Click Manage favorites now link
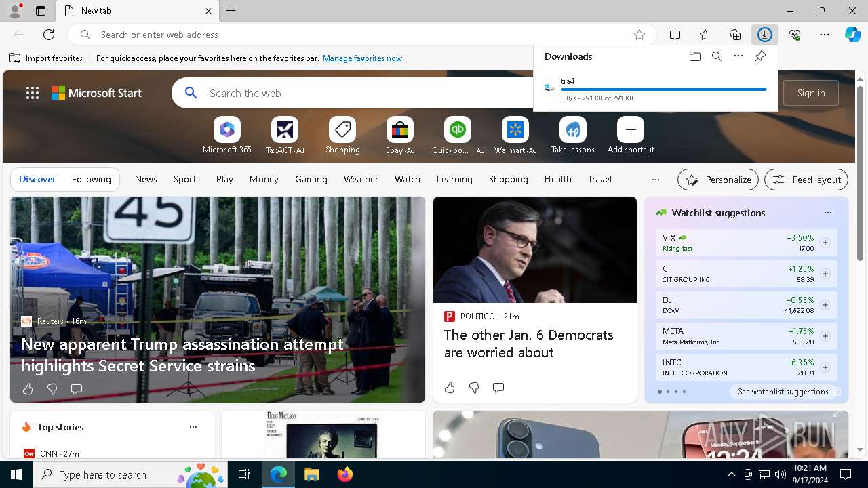The width and height of the screenshot is (868, 488). point(362,58)
